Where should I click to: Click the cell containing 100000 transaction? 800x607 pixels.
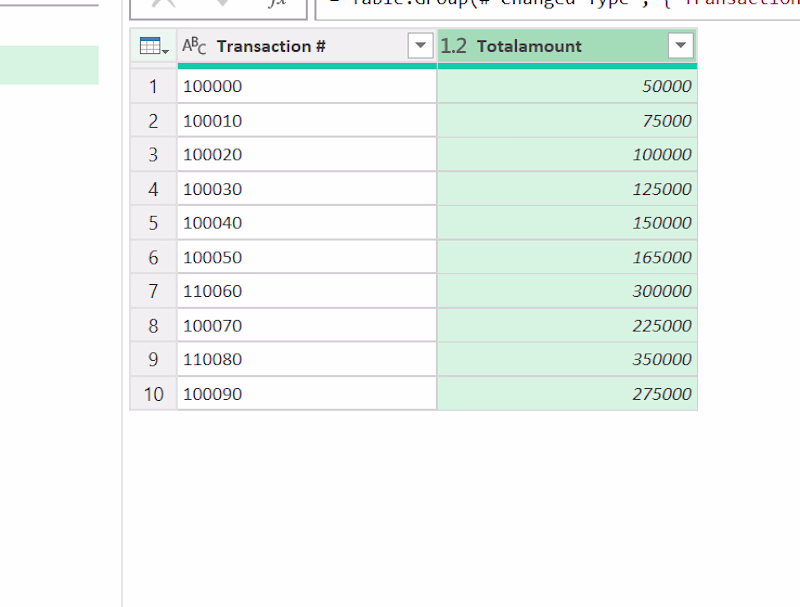[307, 86]
